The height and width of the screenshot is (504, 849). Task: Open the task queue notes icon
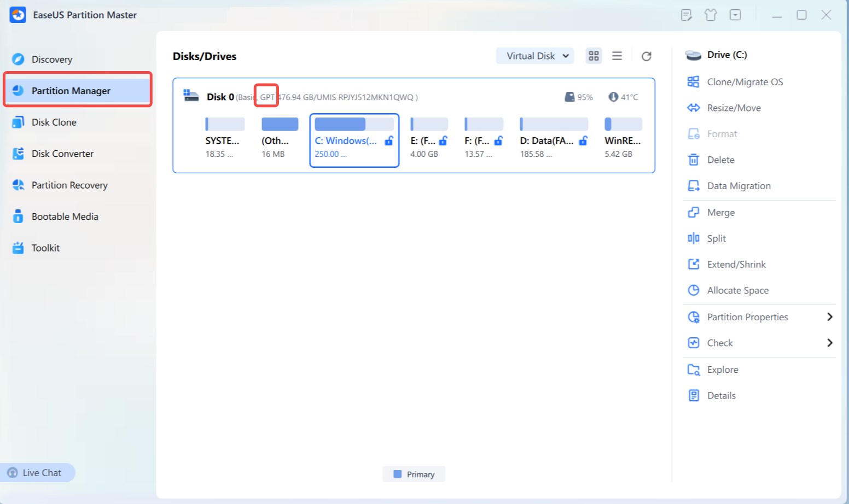click(687, 15)
